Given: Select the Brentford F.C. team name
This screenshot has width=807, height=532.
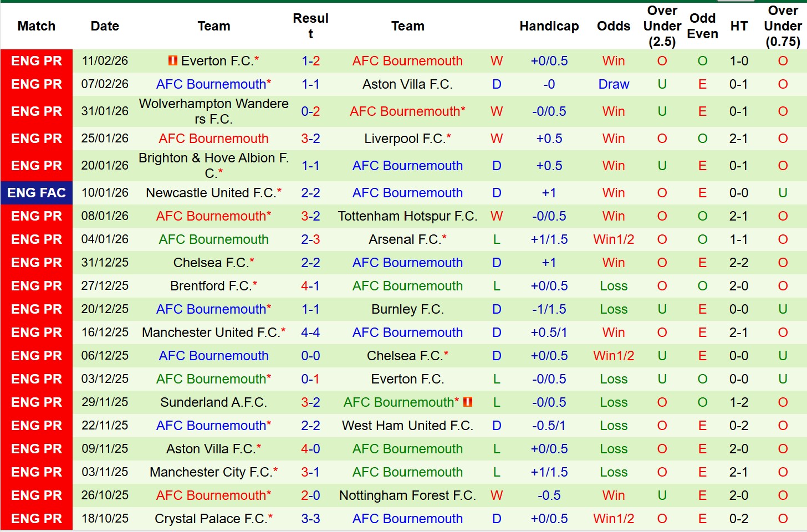Looking at the screenshot, I should (211, 286).
